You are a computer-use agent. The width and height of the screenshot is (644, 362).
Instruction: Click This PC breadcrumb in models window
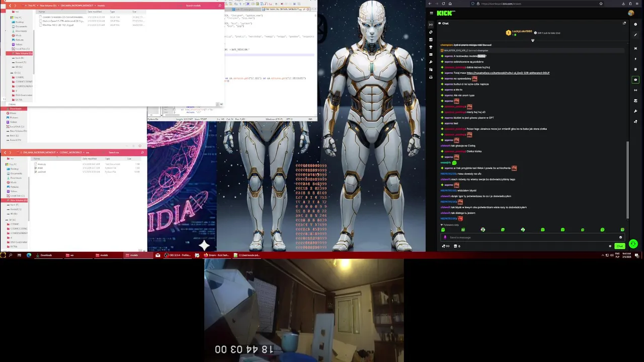31,6
